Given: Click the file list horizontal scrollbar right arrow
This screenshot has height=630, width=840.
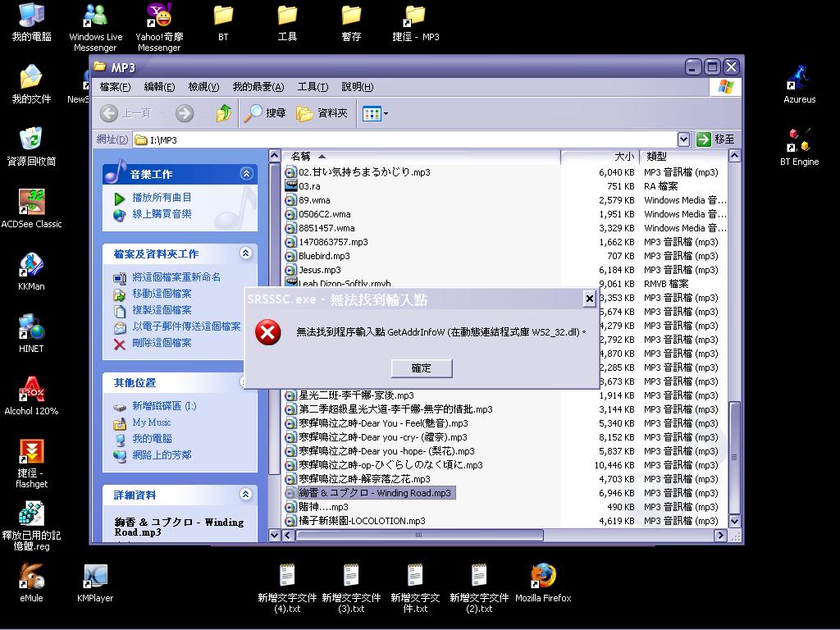Looking at the screenshot, I should point(720,535).
